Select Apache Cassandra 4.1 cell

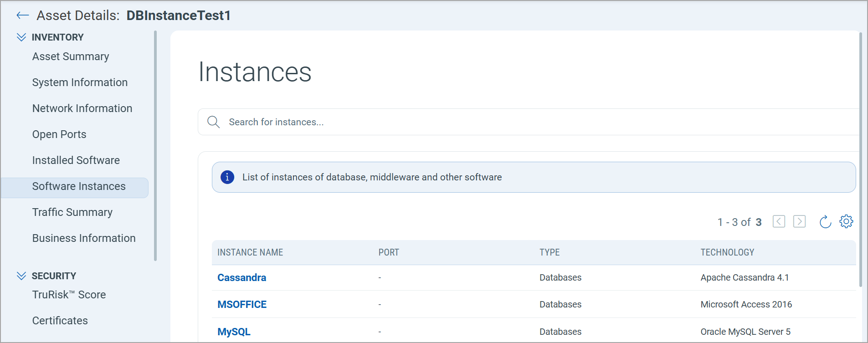click(x=745, y=277)
